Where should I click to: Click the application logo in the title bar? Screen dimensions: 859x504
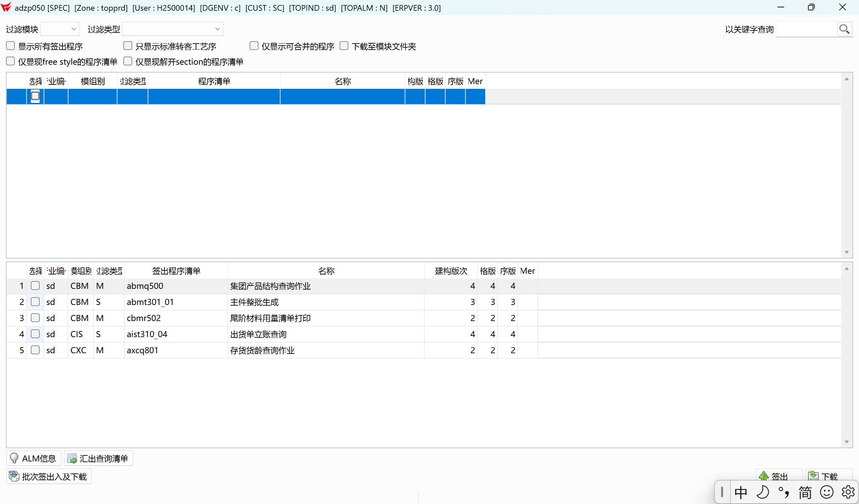click(x=6, y=7)
